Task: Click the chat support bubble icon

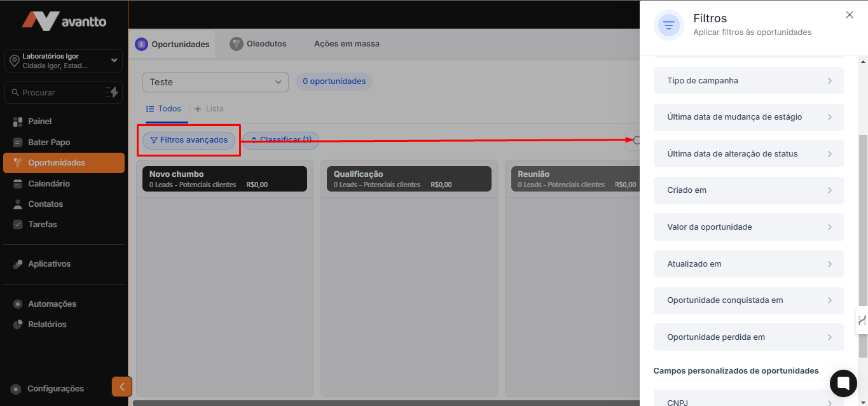Action: pos(843,383)
